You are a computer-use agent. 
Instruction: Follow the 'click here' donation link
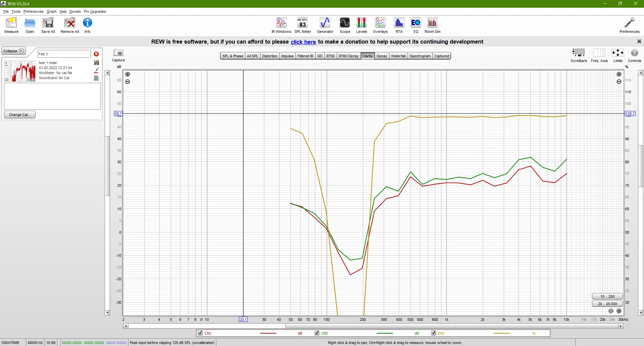point(303,42)
